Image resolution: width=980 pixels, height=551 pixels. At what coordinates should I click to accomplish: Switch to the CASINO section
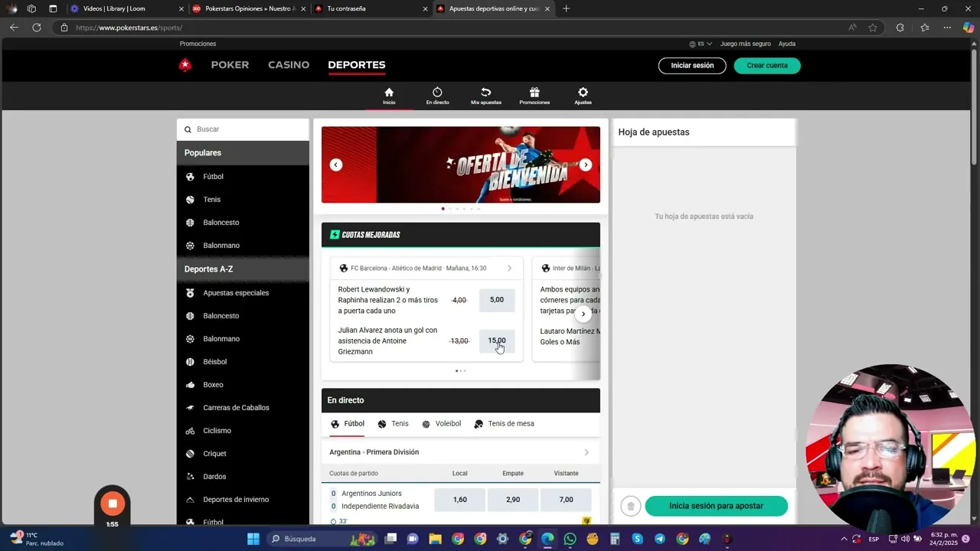pyautogui.click(x=289, y=65)
